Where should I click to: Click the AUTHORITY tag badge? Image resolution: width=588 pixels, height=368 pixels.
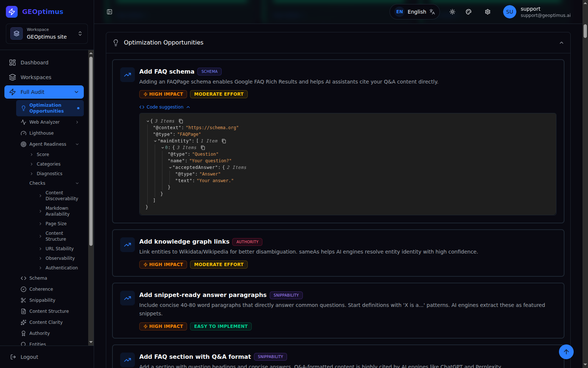coord(247,242)
